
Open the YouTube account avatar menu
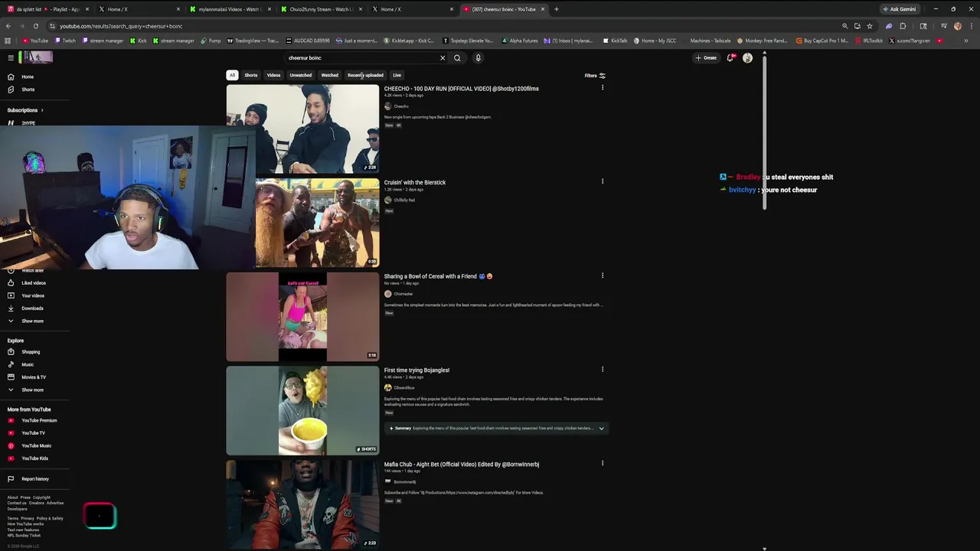click(747, 57)
